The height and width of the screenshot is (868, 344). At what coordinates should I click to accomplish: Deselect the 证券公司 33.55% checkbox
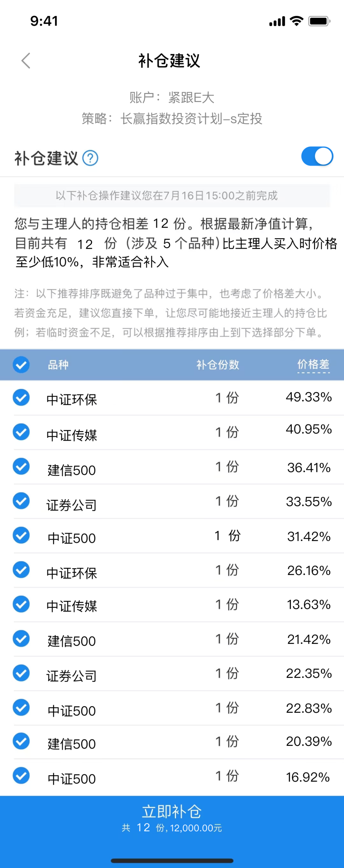tap(21, 501)
